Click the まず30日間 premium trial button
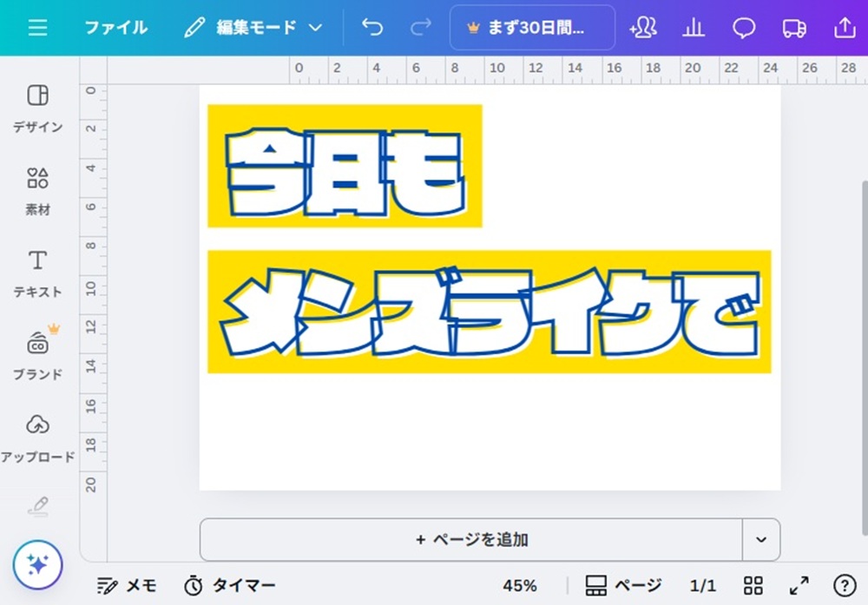Image resolution: width=868 pixels, height=605 pixels. click(x=532, y=28)
